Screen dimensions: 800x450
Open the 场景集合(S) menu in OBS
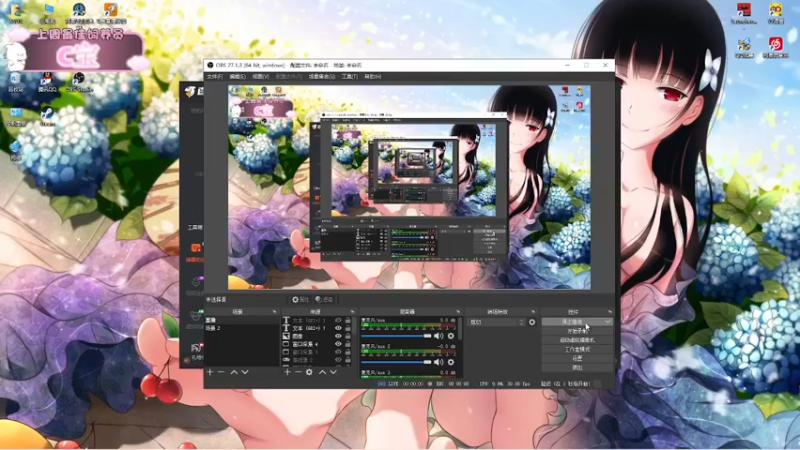(x=321, y=77)
